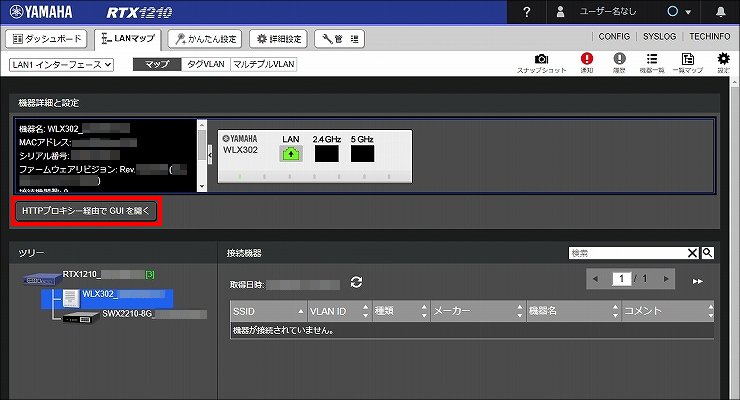Image resolution: width=740 pixels, height=400 pixels.
Task: Expand the language circle dropdown
Action: pos(679,12)
